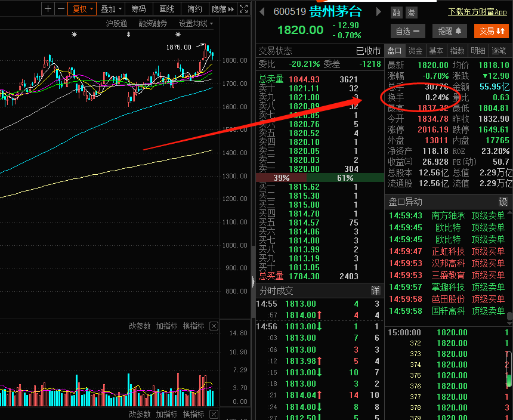Click the 沪股通 label

[116, 23]
